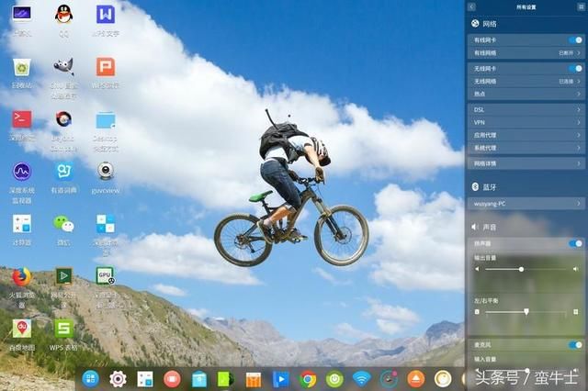
Task: Adjust the left/right balance slider
Action: point(526,311)
